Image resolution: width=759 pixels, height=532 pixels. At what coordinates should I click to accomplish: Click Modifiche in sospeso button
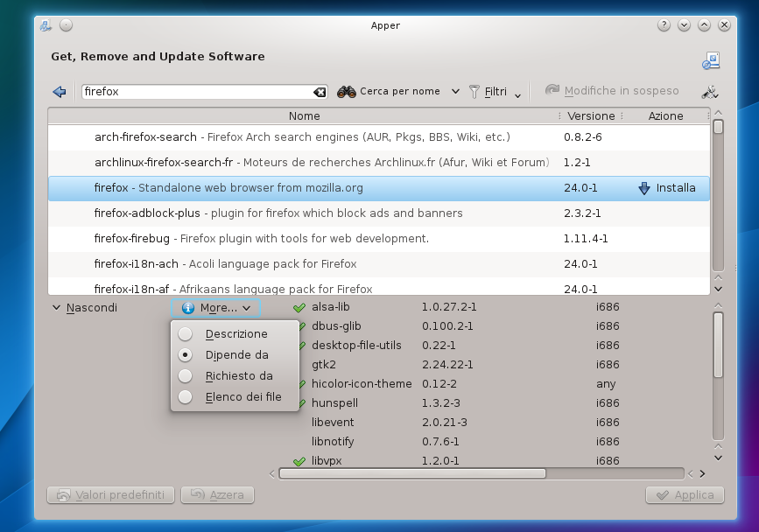point(612,91)
